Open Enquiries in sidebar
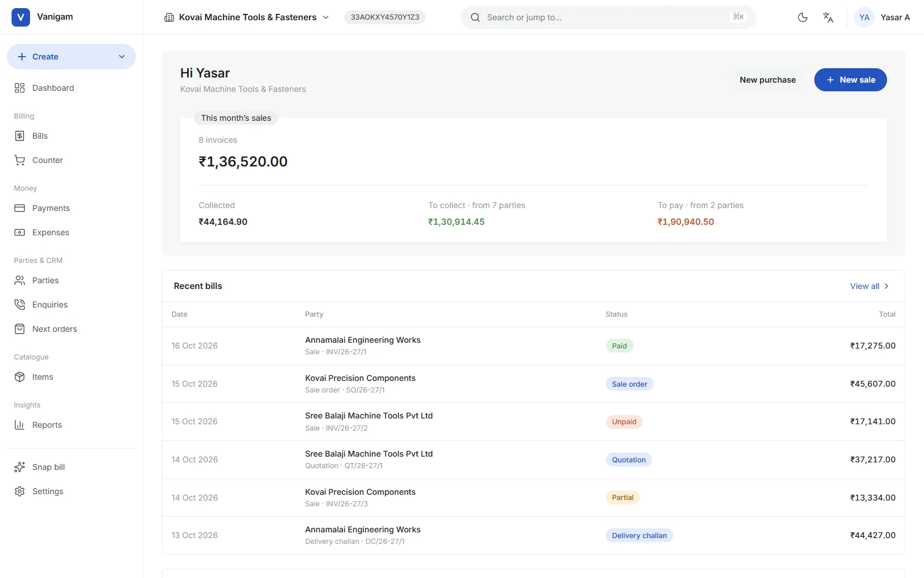The height and width of the screenshot is (578, 924). [x=71, y=305]
